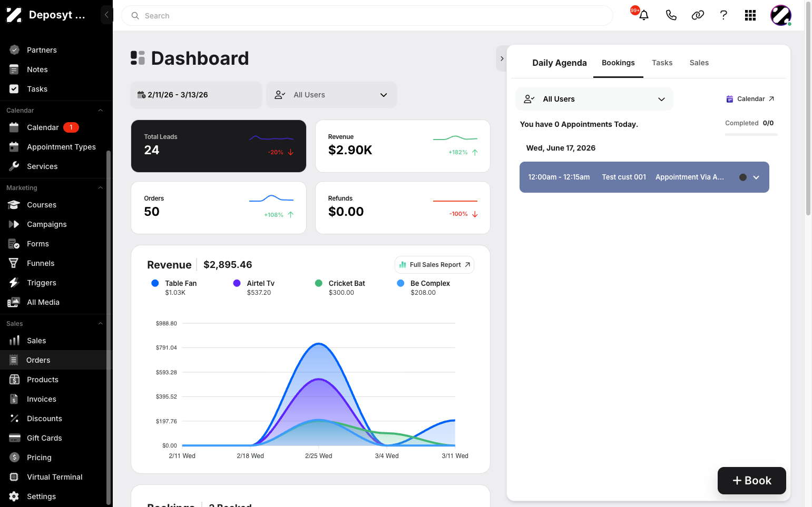Click the Book button
This screenshot has height=507, width=812.
pos(752,481)
